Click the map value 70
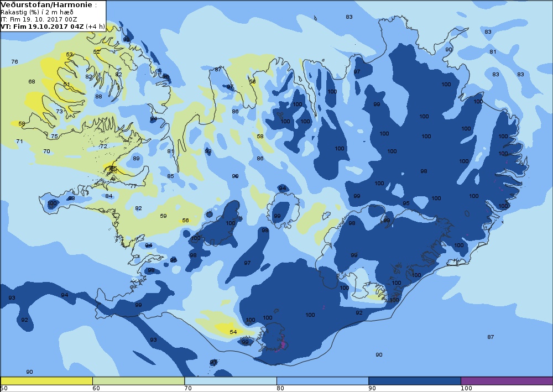 [46, 151]
